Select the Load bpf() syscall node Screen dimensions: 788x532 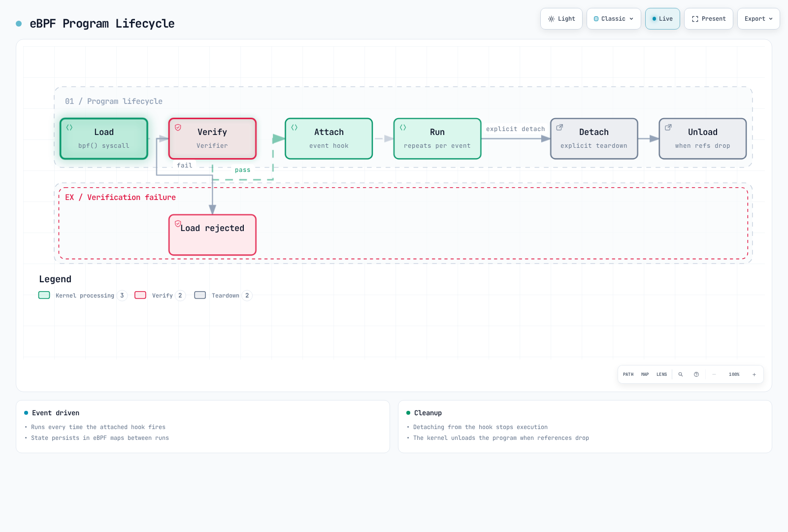click(104, 138)
